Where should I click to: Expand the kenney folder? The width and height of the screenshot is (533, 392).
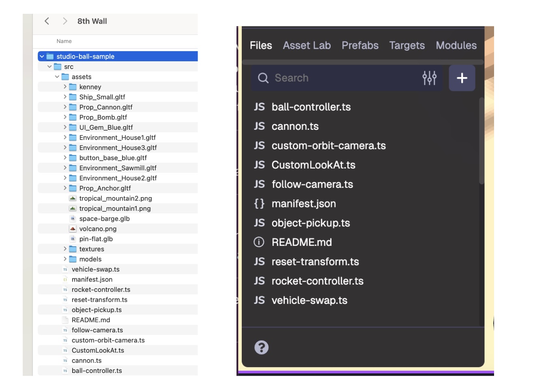coord(65,87)
